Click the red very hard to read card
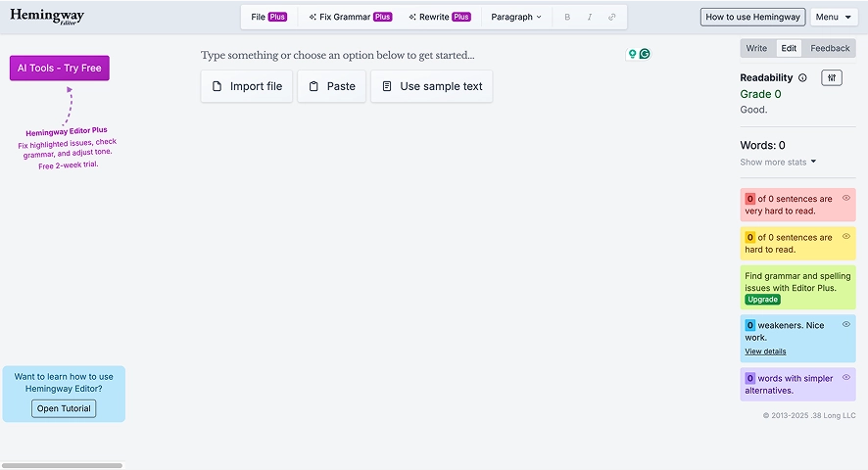 tap(797, 205)
